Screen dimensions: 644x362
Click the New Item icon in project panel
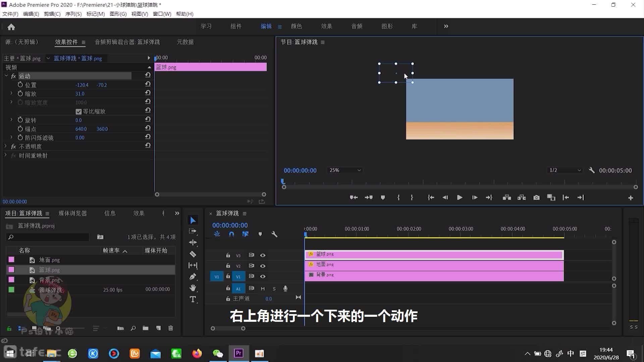coord(158,328)
